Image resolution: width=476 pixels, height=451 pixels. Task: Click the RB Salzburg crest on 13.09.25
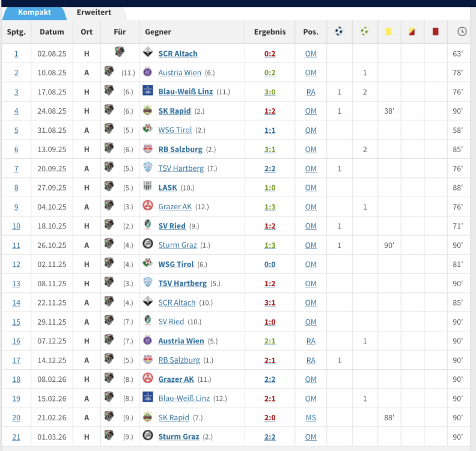click(148, 149)
